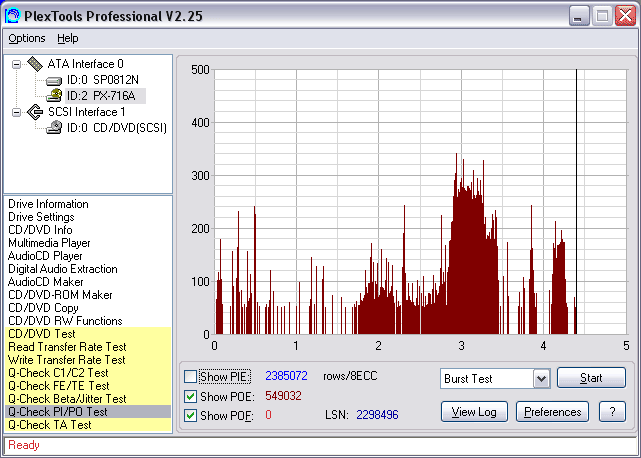Select Read Transfer Rate Test
Screen dimensions: 641x458
click(x=88, y=347)
